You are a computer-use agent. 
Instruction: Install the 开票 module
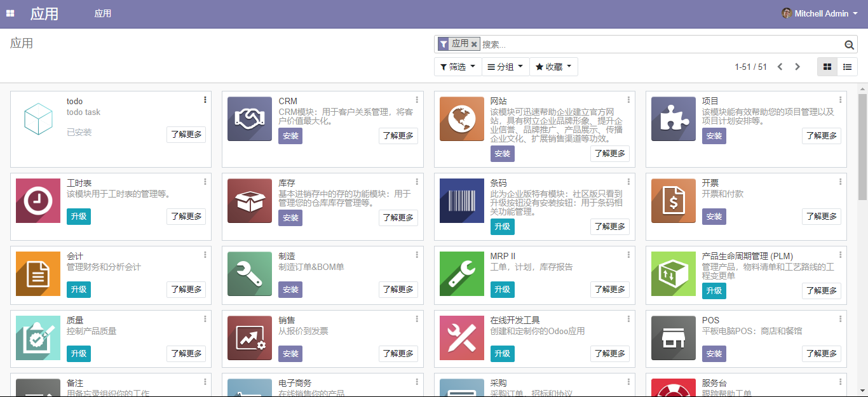[x=714, y=217]
